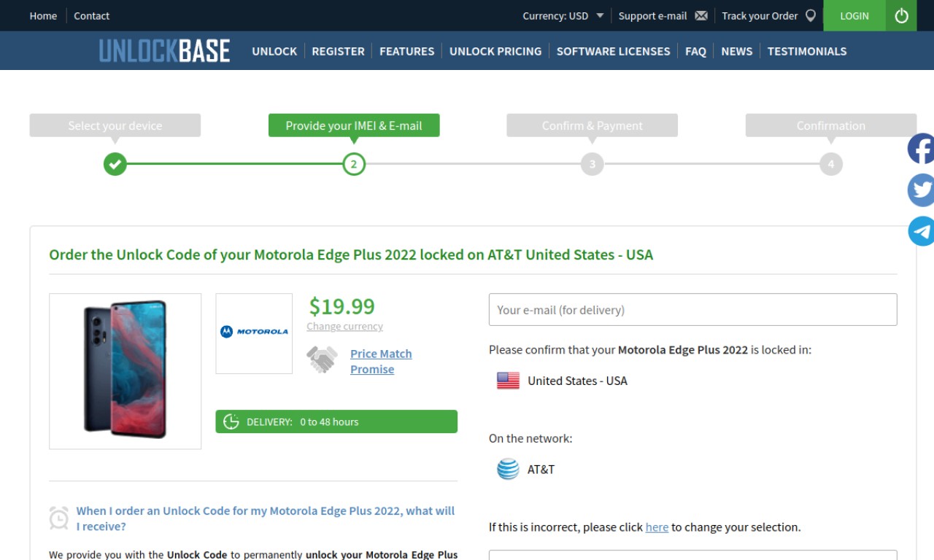The width and height of the screenshot is (934, 560).
Task: Click the input field partially visible at the page bottom
Action: coord(692,555)
